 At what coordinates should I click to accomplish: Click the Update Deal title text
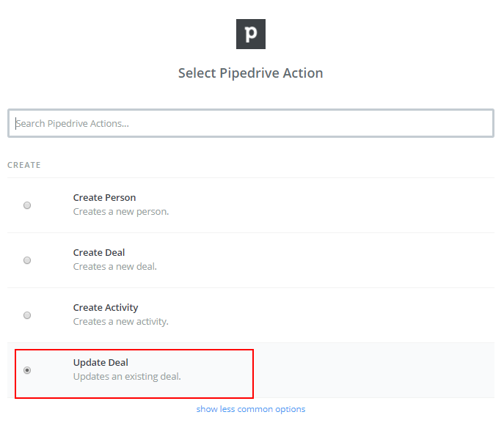(x=101, y=363)
